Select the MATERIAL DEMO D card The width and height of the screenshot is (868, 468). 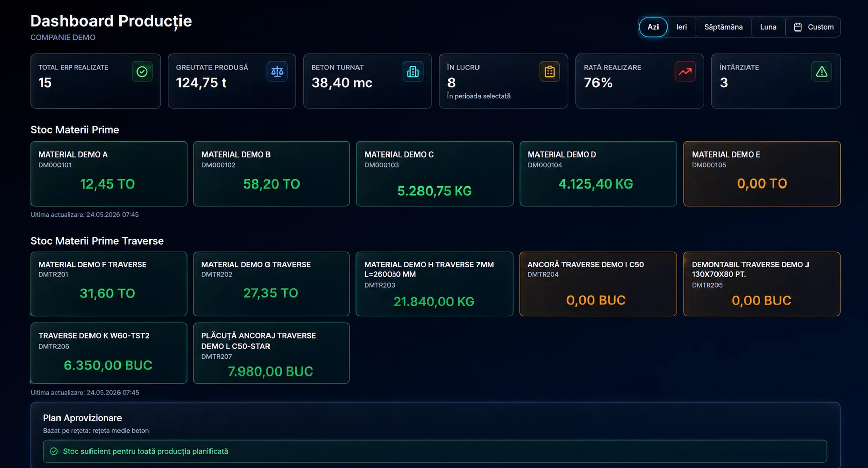pos(598,174)
